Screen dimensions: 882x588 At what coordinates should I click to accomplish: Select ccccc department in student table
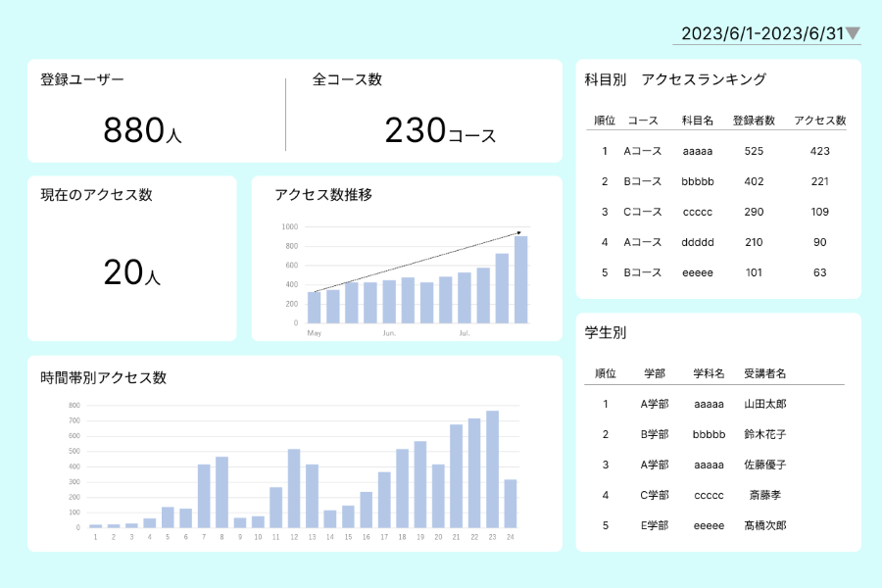[709, 496]
